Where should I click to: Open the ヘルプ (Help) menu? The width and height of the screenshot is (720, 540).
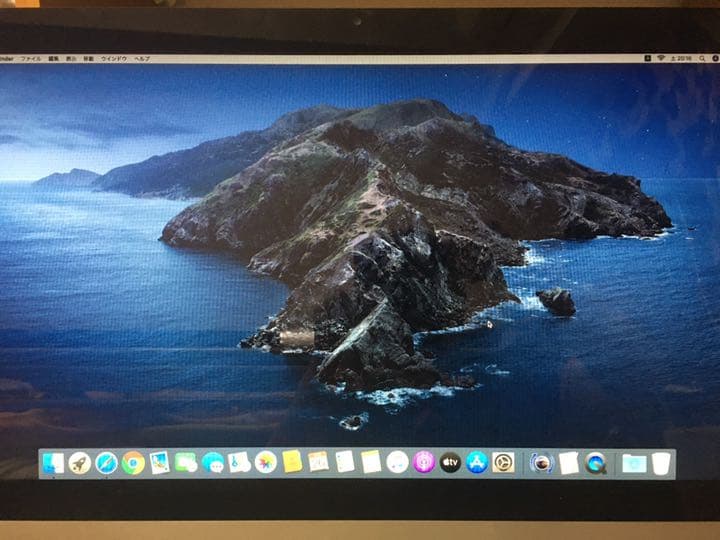tap(142, 59)
